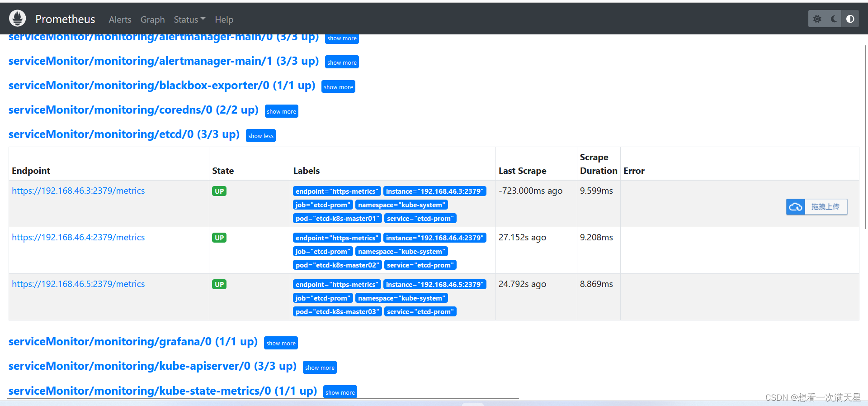The width and height of the screenshot is (868, 406).
Task: Open serviceMonitor/monitoring/kube-apiserver/0 heading link
Action: 152,366
